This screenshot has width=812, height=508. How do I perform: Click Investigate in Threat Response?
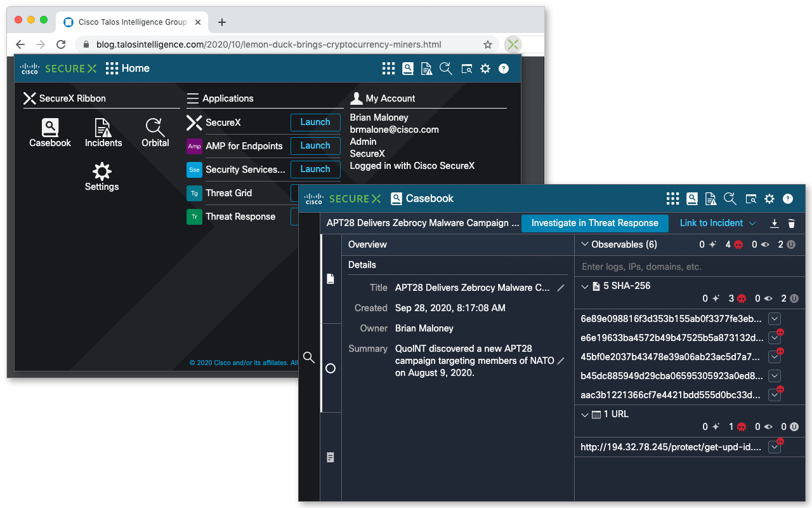pyautogui.click(x=594, y=223)
